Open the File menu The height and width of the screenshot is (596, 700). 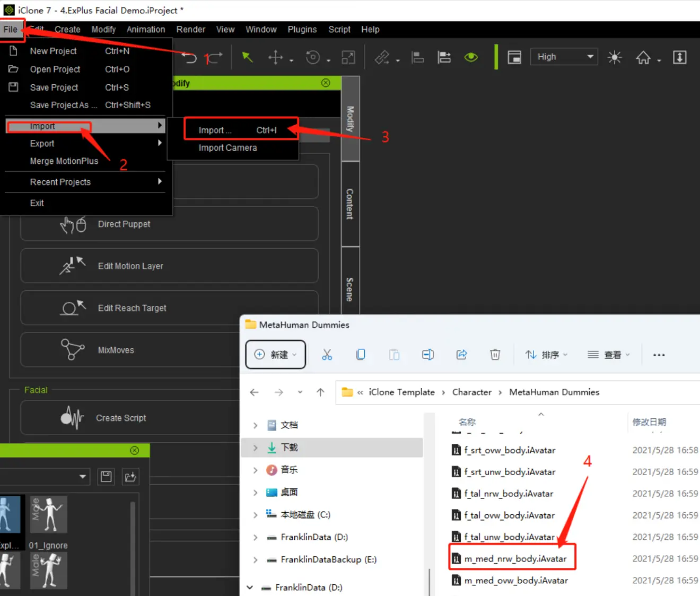point(11,29)
